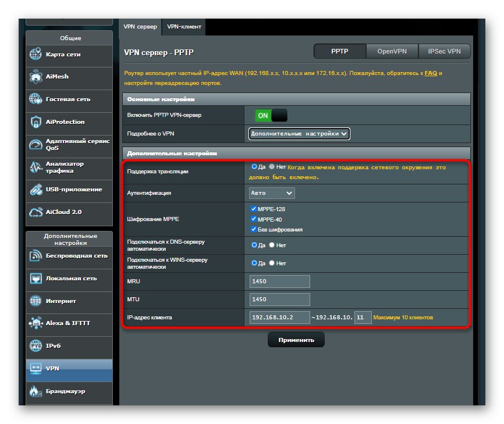The width and height of the screenshot is (504, 424).
Task: Open Карта сети from the sidebar menu
Action: pyautogui.click(x=69, y=56)
